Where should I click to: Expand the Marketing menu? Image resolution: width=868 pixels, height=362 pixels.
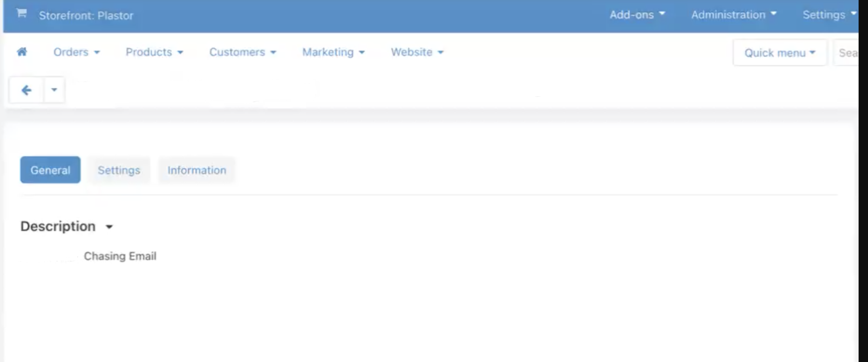[x=333, y=52]
